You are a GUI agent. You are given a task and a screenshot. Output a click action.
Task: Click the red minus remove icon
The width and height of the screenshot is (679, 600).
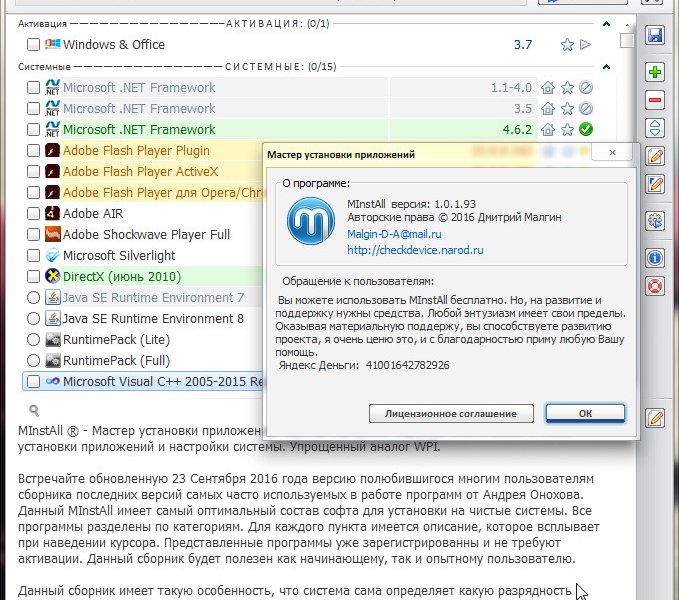pos(655,100)
